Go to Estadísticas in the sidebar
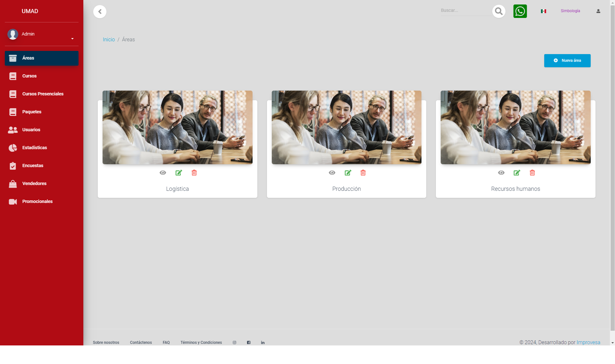The image size is (615, 364). tap(35, 148)
